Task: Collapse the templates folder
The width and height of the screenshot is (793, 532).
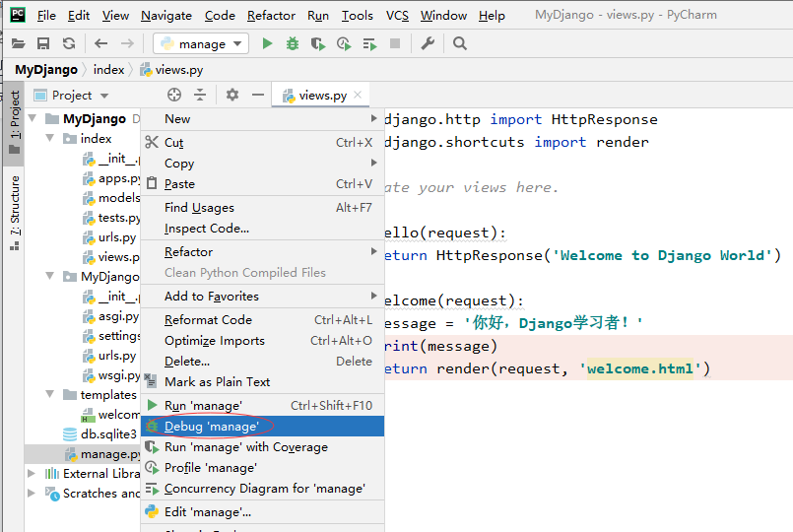Action: click(x=50, y=394)
